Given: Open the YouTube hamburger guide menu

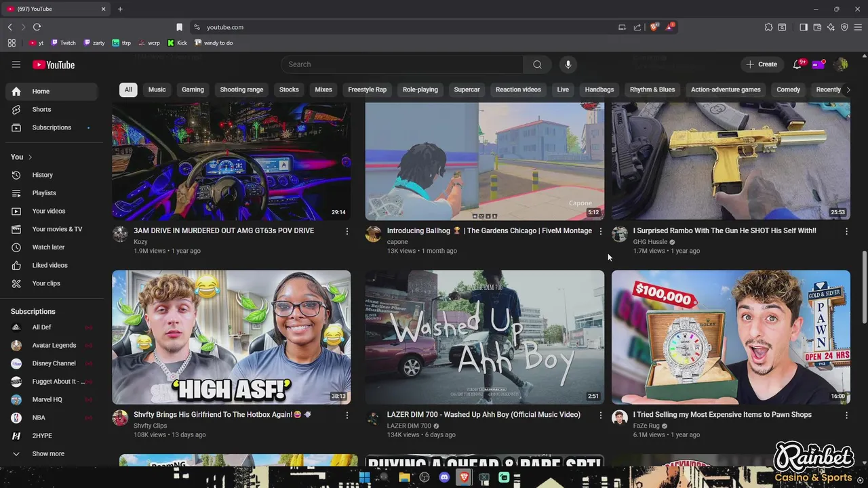Looking at the screenshot, I should coord(16,64).
